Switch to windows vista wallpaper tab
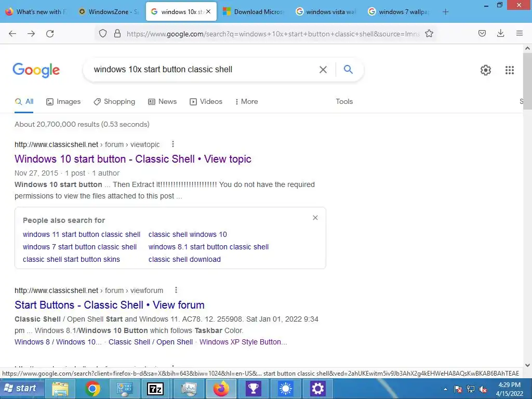The image size is (532, 399). [326, 11]
